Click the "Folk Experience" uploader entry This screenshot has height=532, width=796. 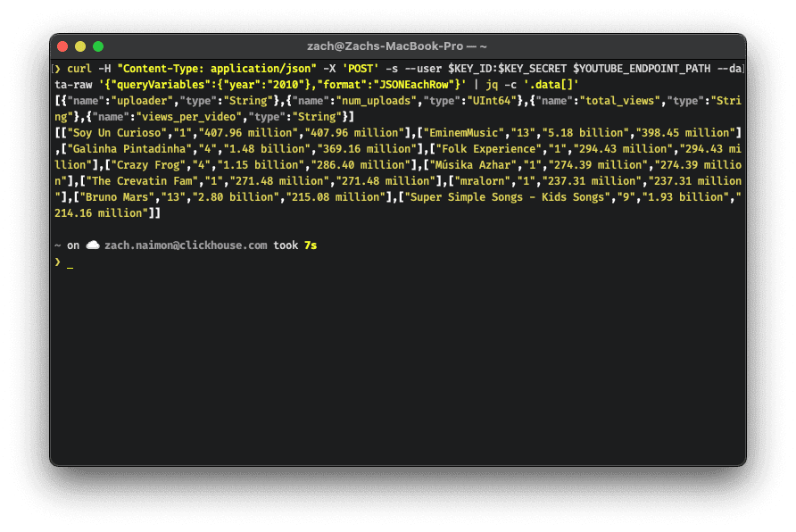(488, 149)
